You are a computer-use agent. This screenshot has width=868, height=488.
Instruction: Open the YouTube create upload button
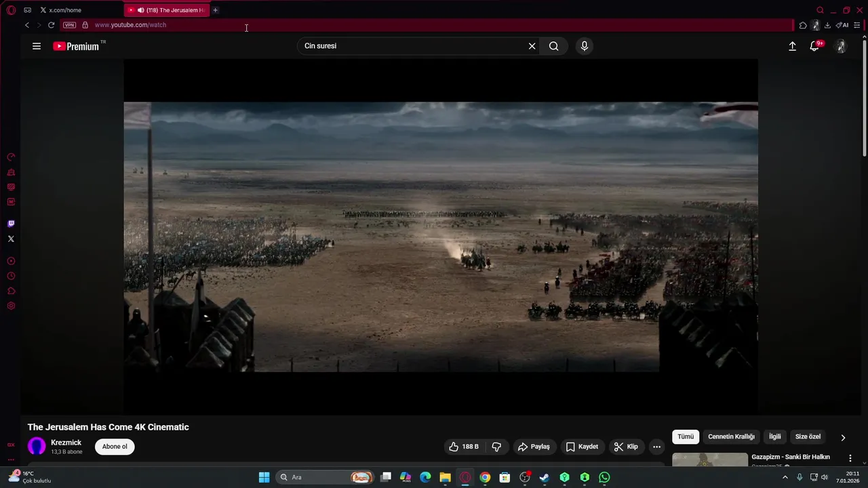[x=792, y=46]
